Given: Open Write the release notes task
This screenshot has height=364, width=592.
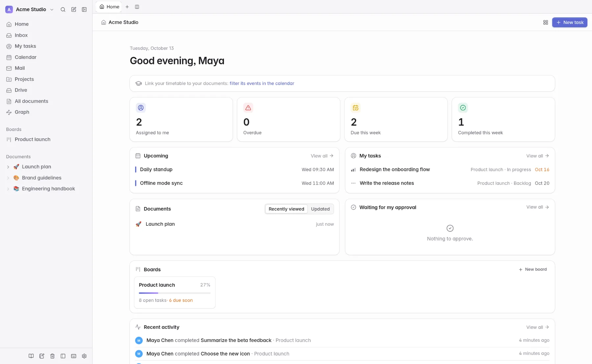Looking at the screenshot, I should click(x=450, y=183).
